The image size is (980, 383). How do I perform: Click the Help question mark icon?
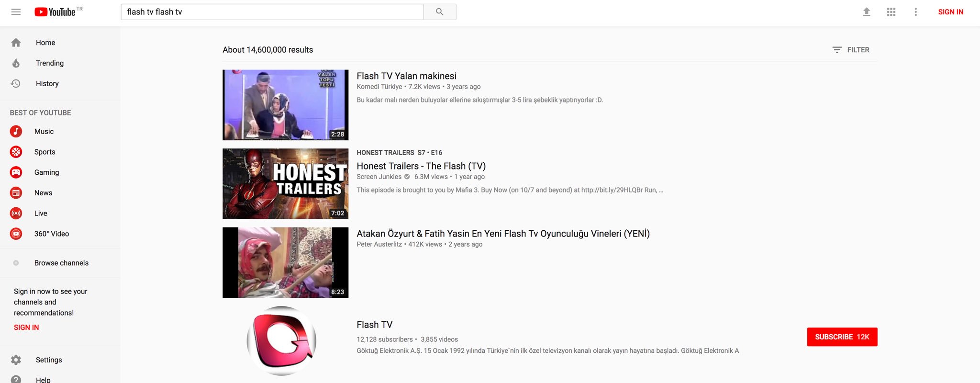[16, 380]
